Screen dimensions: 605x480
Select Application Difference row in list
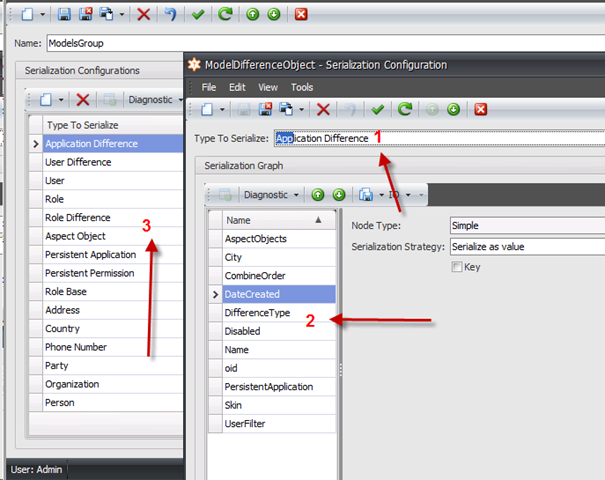point(113,144)
